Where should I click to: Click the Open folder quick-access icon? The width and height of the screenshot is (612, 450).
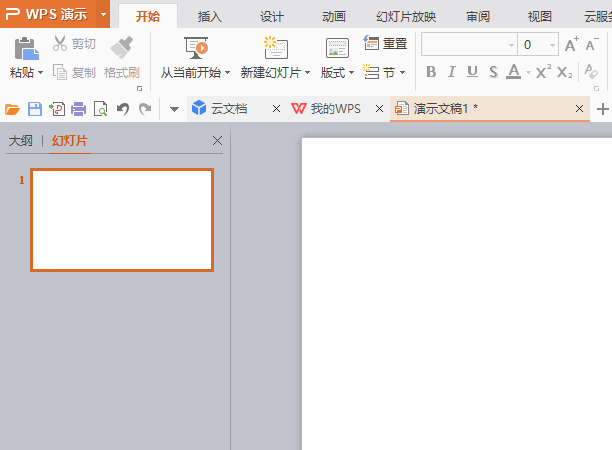tap(12, 109)
